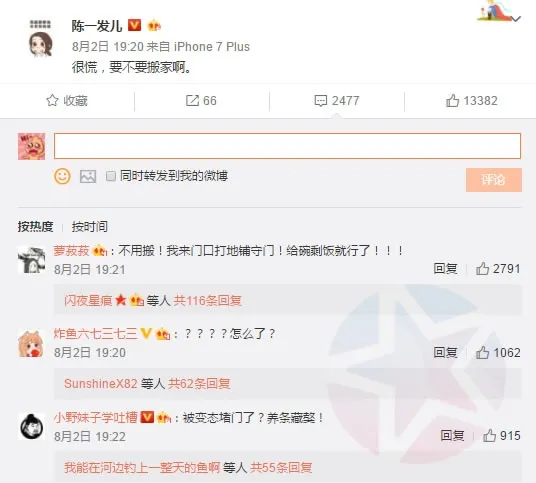Open the emoji smiley picker

point(62,176)
